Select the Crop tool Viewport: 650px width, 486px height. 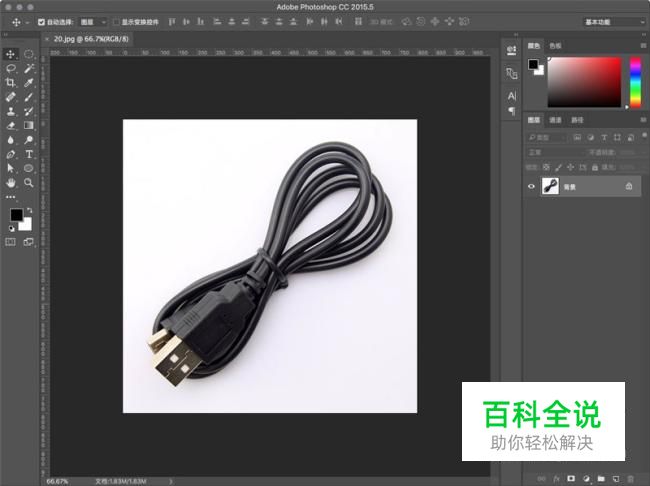coord(10,83)
